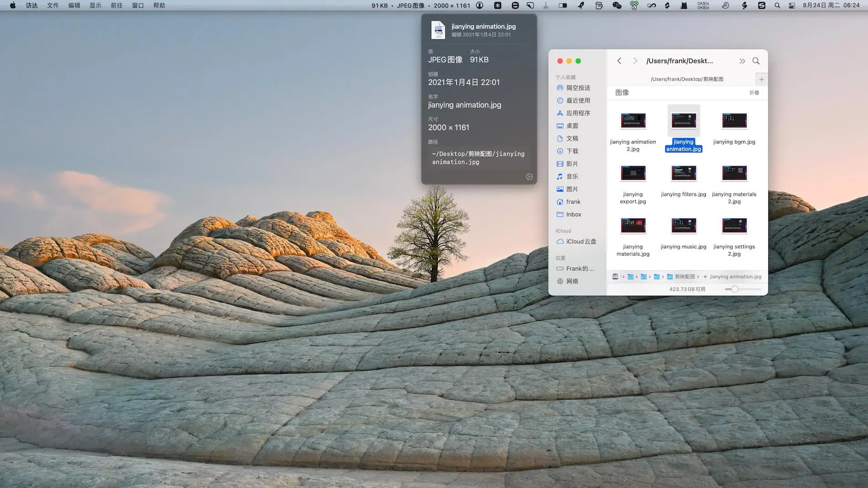The height and width of the screenshot is (488, 868).
Task: Click jianying animation.jpg in the path bar
Action: [732, 277]
